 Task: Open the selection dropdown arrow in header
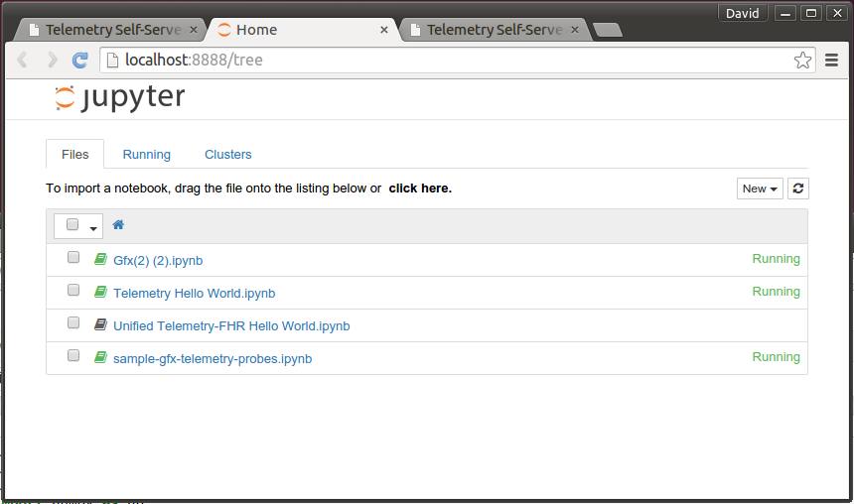pos(93,228)
